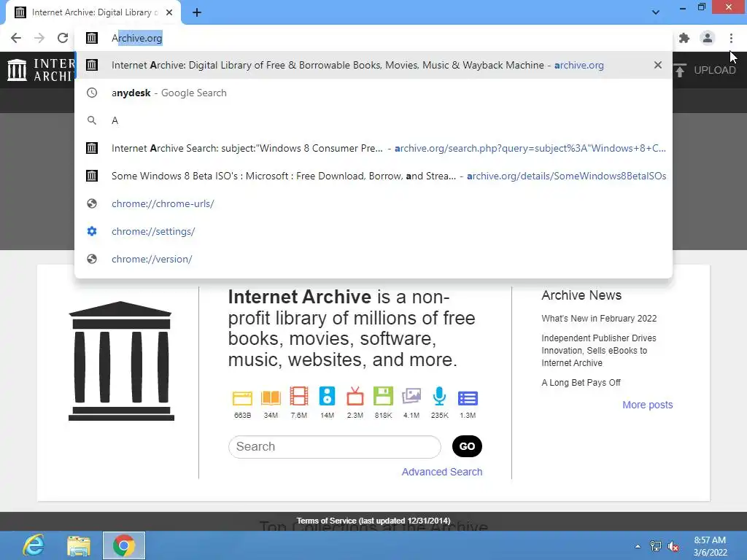Click the Internet Archive header logo
Image resolution: width=747 pixels, height=560 pixels.
pyautogui.click(x=41, y=70)
